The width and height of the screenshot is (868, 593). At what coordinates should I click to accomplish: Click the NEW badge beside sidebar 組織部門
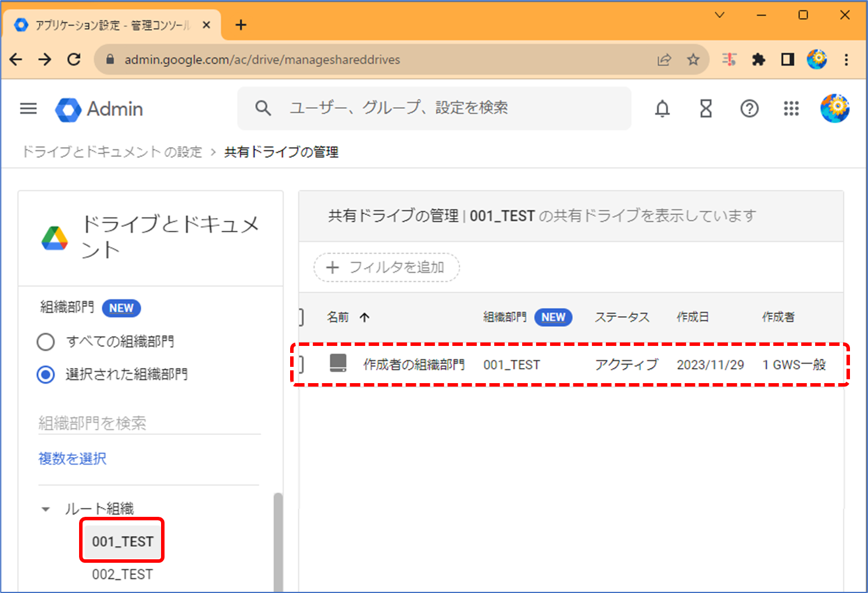click(122, 308)
